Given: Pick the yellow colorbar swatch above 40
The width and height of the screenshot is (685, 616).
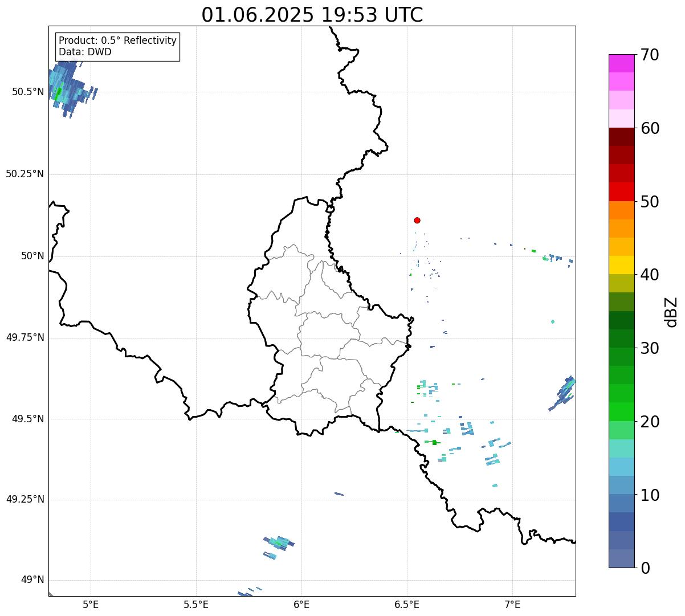Looking at the screenshot, I should click(622, 265).
